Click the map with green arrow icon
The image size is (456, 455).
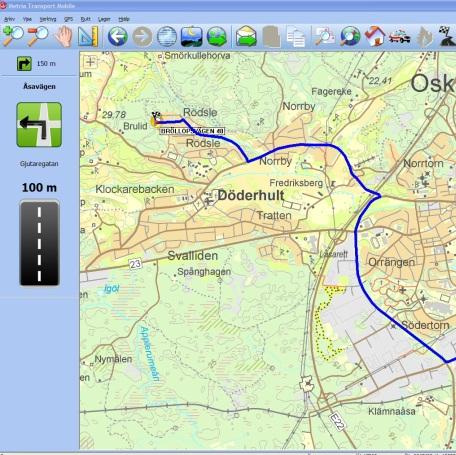click(217, 36)
